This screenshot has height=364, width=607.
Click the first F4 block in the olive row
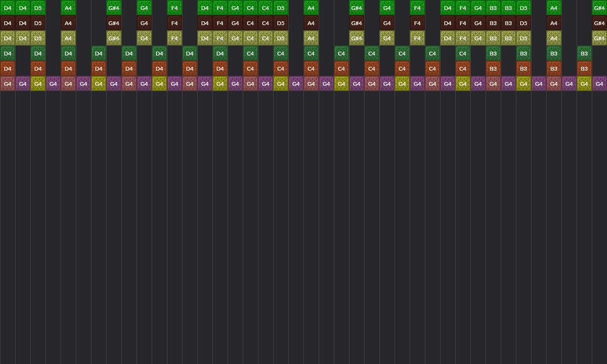tap(175, 38)
